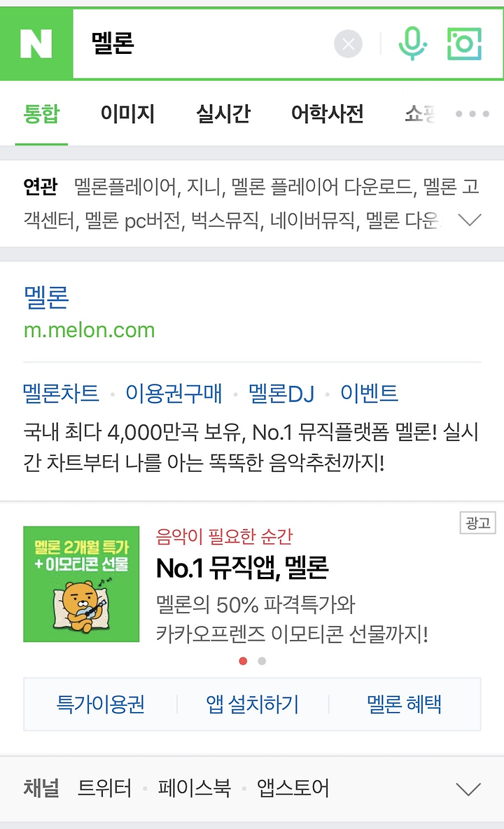Expand the 연관 related searches list
The image size is (504, 829).
click(x=470, y=219)
